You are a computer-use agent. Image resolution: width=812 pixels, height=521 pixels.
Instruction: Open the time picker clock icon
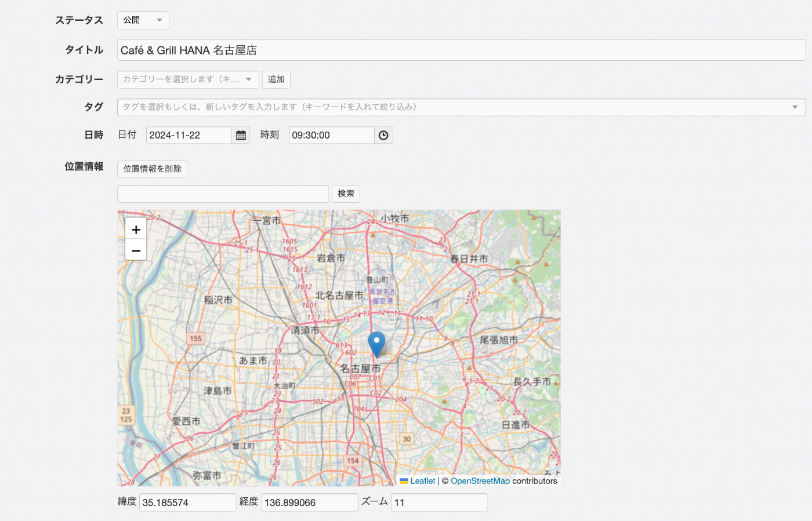[x=383, y=135]
